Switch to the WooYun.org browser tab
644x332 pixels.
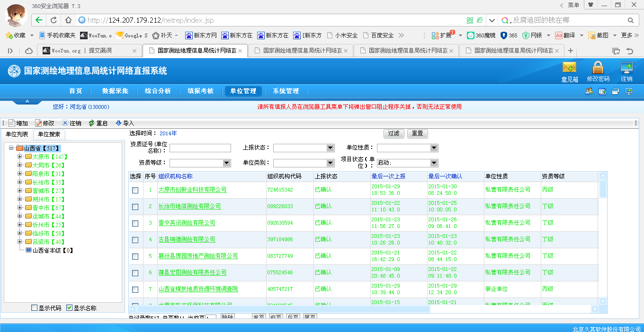(x=89, y=51)
